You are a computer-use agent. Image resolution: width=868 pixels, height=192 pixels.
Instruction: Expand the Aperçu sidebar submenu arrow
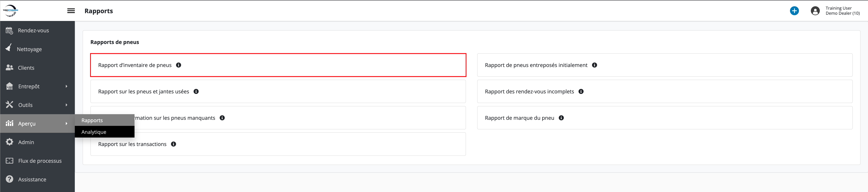(66, 124)
